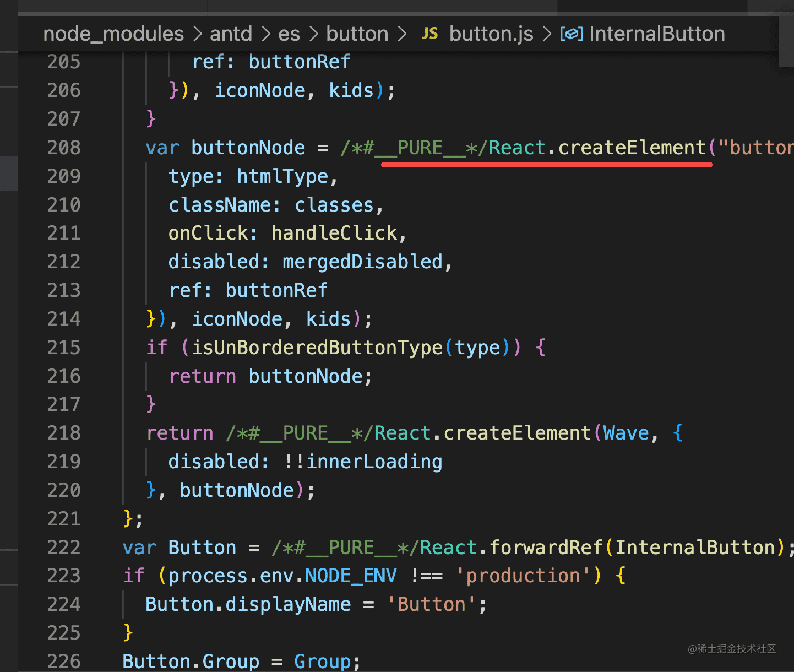
Task: Click the InternalButton breadcrumb label
Action: tap(657, 34)
